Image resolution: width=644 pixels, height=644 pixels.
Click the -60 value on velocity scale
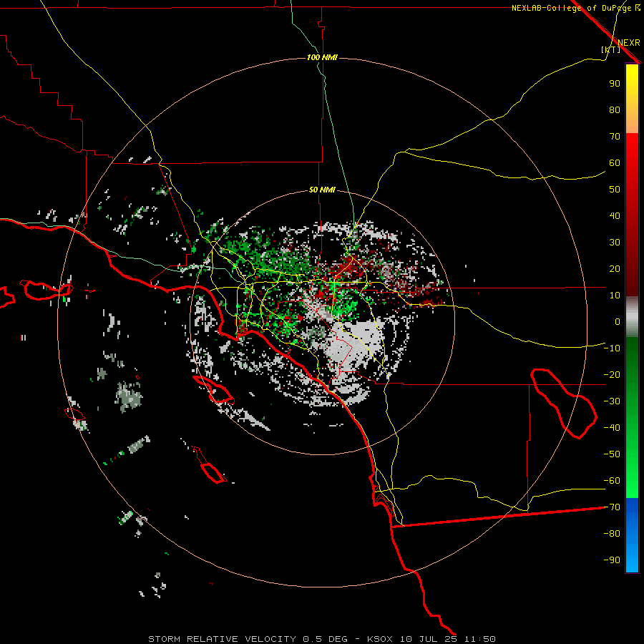point(612,481)
